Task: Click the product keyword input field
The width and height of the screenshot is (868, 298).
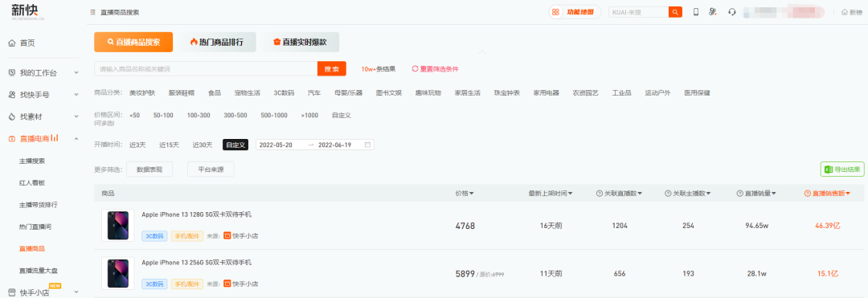Action: tap(206, 68)
